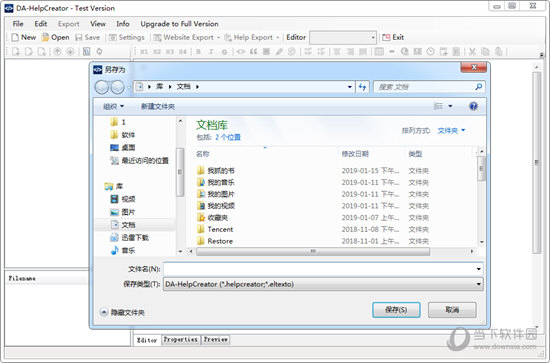Open the View menu

[98, 24]
